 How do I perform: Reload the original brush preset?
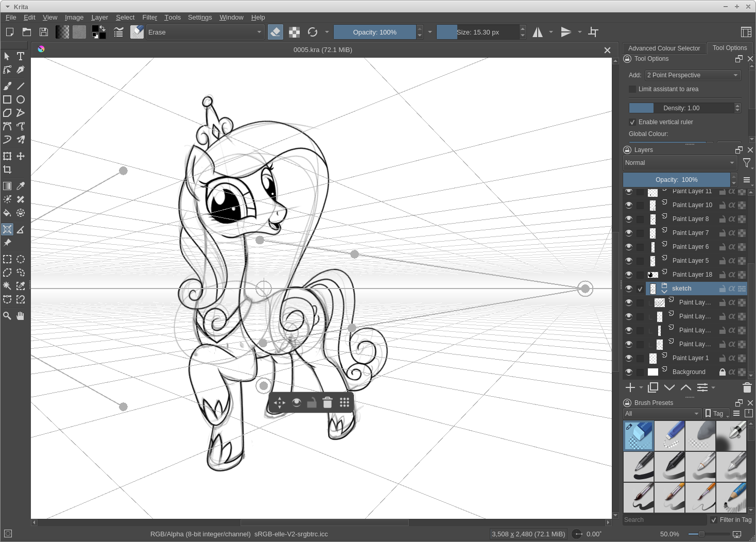(x=313, y=32)
